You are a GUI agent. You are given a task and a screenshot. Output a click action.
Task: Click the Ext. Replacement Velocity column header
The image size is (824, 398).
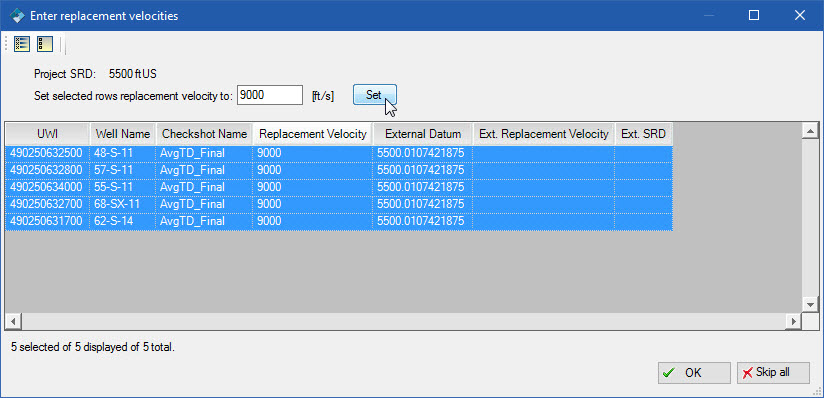point(544,134)
